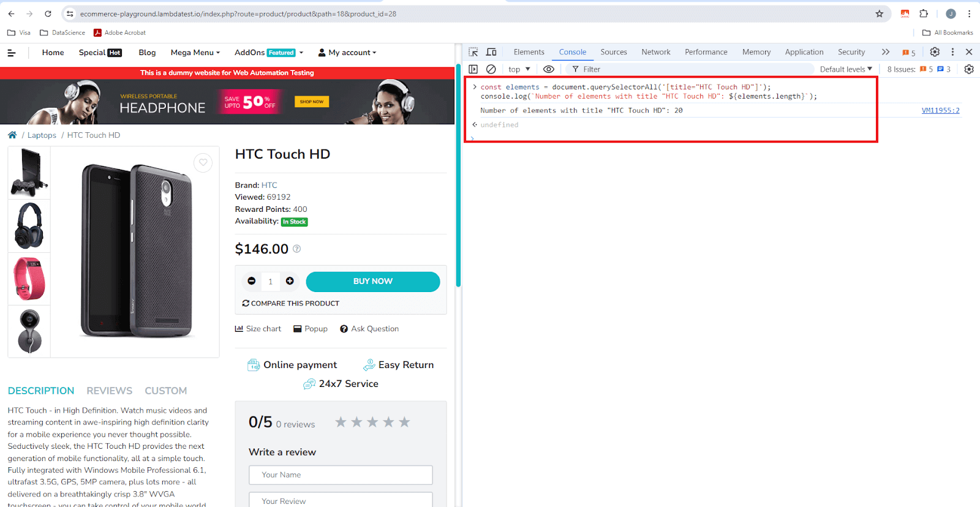Open DevTools settings gear

coord(935,52)
